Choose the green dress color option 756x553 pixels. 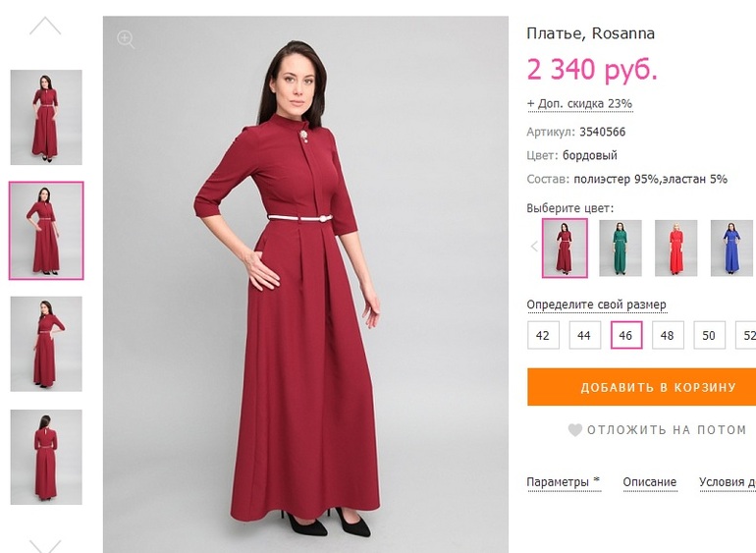[621, 249]
